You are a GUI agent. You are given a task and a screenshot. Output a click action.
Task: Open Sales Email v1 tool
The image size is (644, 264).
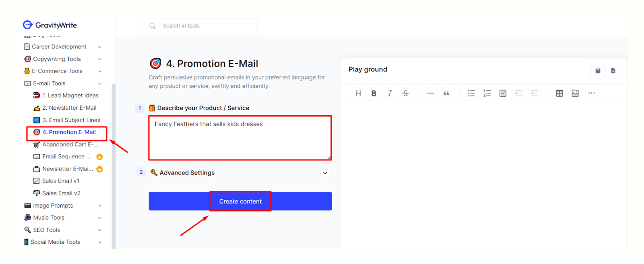click(56, 181)
